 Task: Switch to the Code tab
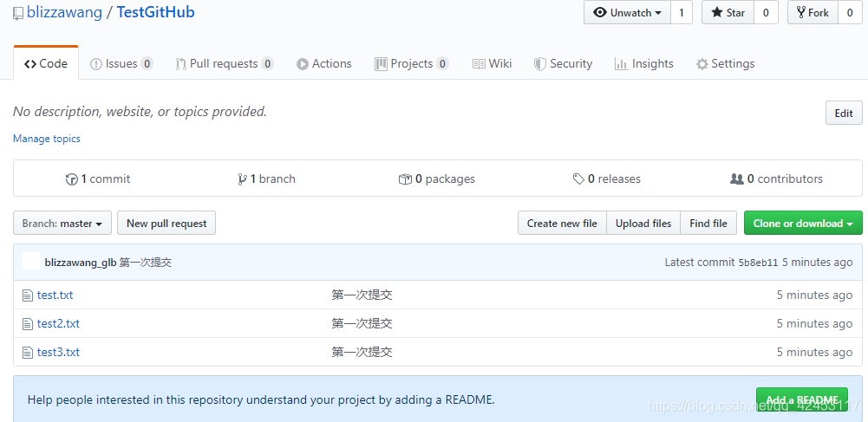click(x=46, y=63)
